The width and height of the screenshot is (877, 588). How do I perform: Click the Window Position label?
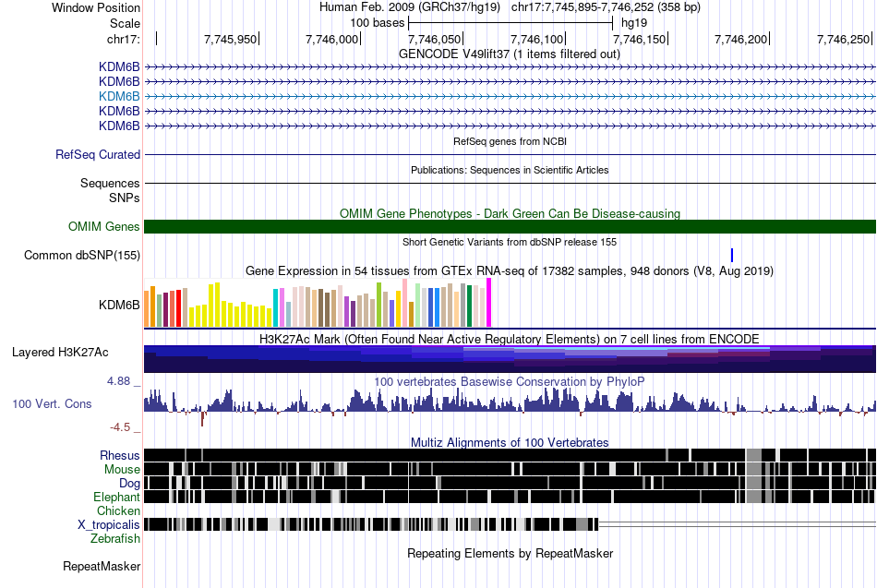[x=96, y=7]
